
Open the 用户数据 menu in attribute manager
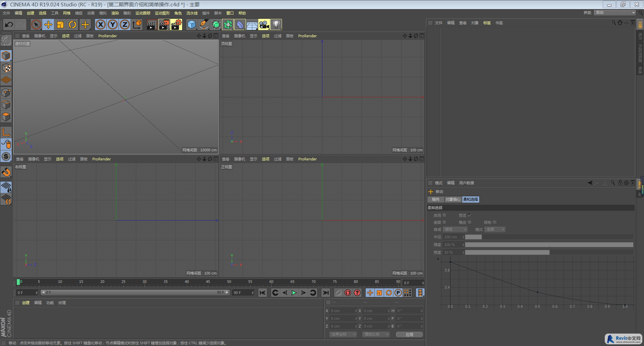[x=467, y=183]
